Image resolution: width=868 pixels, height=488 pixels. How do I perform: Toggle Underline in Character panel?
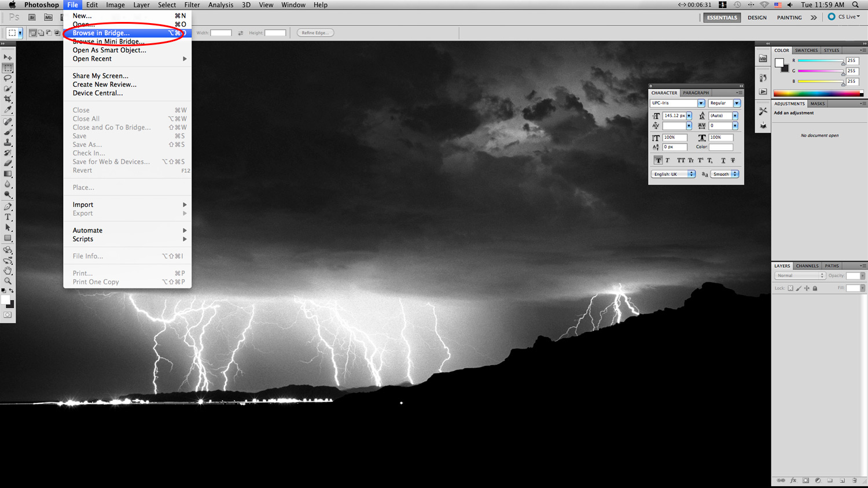[x=723, y=160]
